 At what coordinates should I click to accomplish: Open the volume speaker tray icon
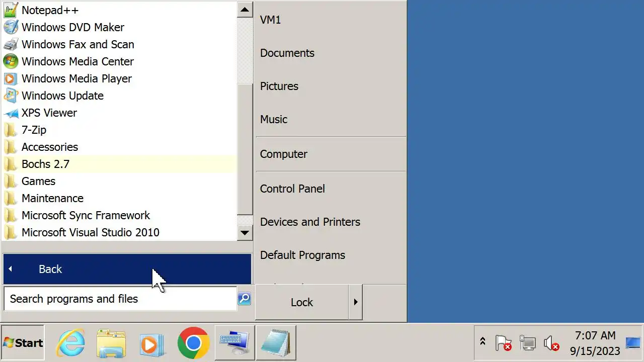pos(551,343)
